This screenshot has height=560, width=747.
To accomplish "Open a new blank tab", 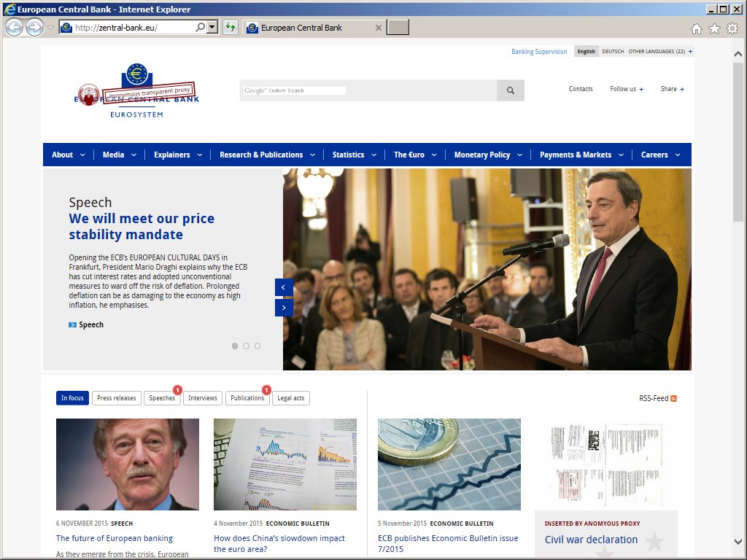I will point(398,28).
